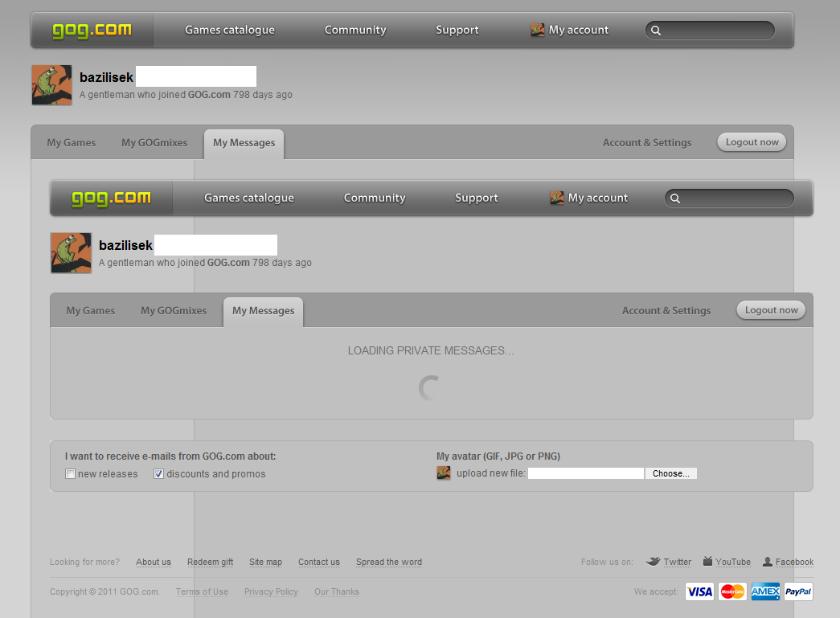
Task: Click the inner GOG.com link in joined text
Action: coord(228,263)
